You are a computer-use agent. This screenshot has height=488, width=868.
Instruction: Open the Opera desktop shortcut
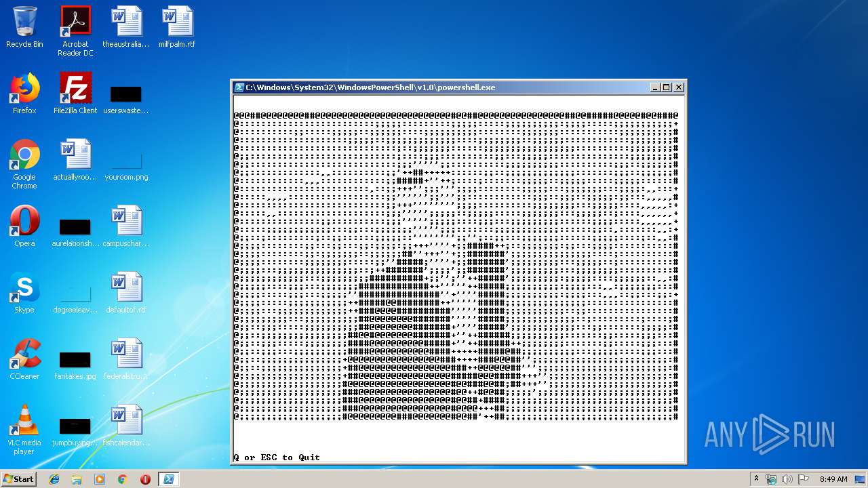click(x=24, y=226)
